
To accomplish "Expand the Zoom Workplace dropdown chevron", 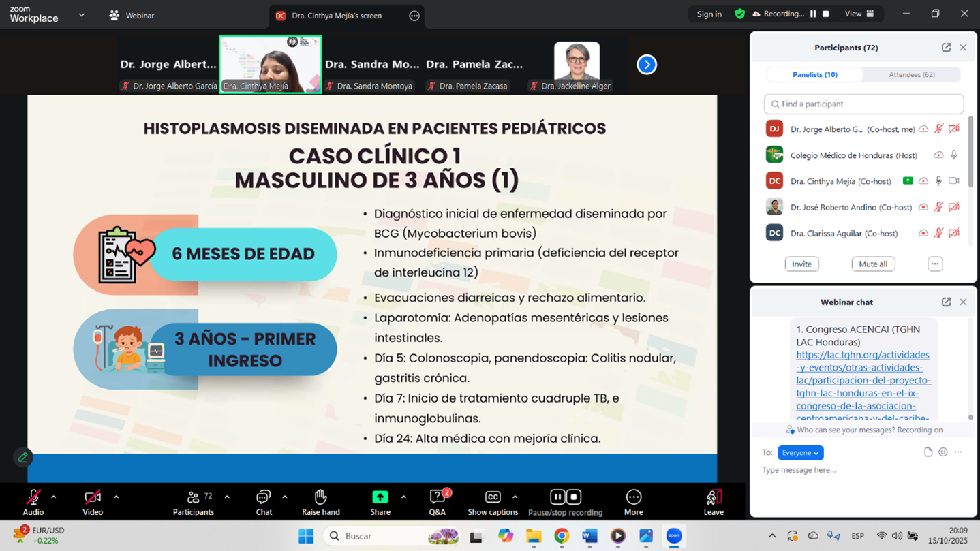I will 82,15.
